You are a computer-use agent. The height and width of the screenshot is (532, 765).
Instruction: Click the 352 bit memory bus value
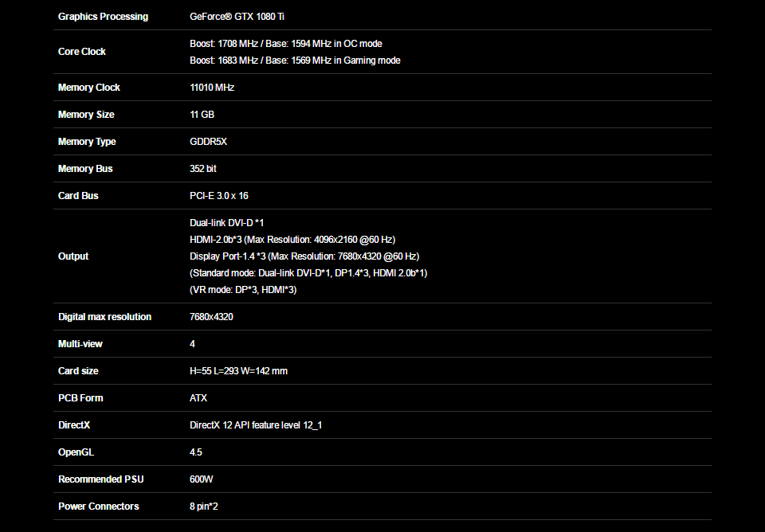(x=203, y=169)
